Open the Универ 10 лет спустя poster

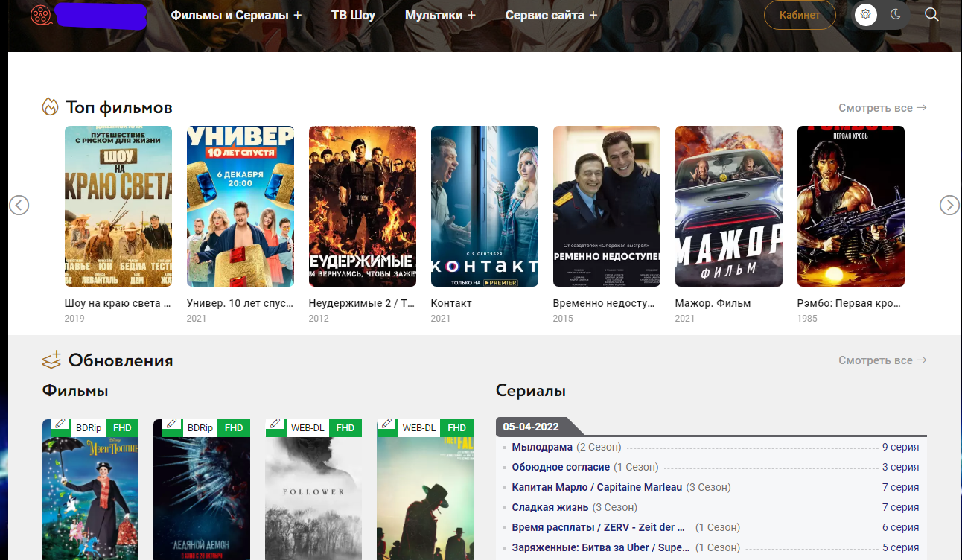(x=241, y=206)
